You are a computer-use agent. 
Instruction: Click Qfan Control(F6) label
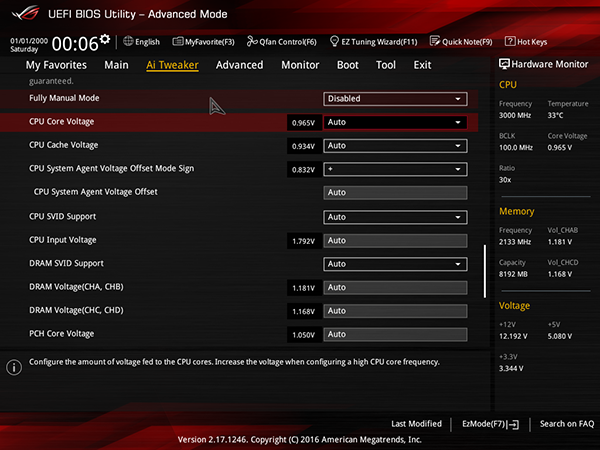pos(288,42)
